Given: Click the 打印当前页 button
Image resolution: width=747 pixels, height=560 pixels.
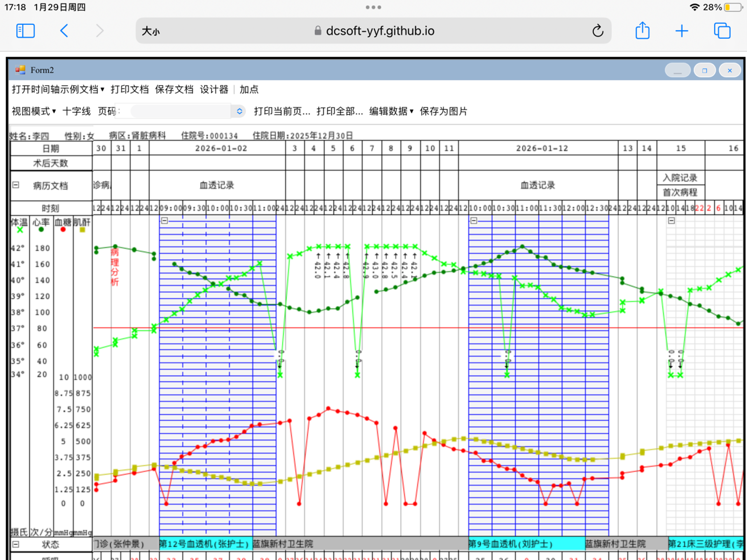Looking at the screenshot, I should (282, 112).
